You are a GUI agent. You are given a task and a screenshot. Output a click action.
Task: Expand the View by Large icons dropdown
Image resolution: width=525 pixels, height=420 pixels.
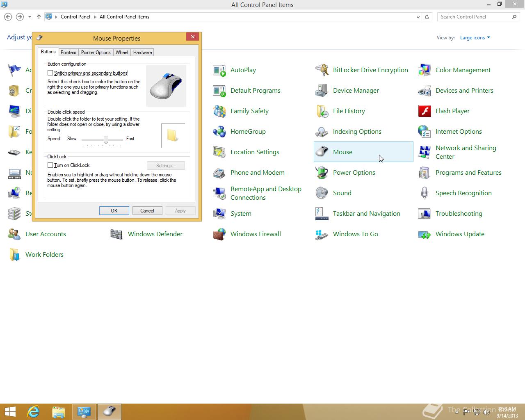[x=475, y=38]
